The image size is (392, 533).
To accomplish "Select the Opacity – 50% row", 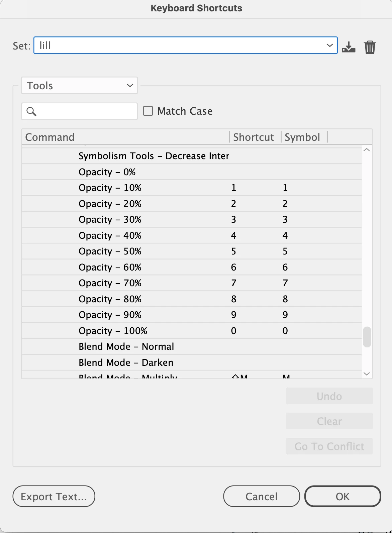I will pyautogui.click(x=110, y=251).
